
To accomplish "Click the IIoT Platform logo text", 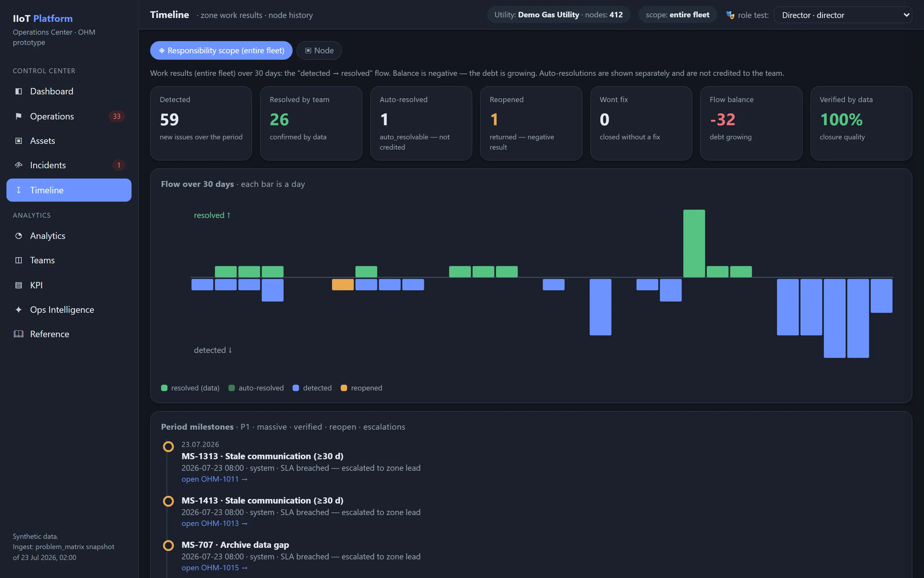I will click(43, 18).
